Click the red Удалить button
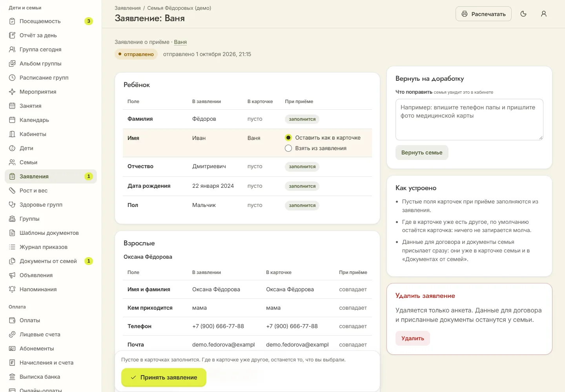The height and width of the screenshot is (392, 565). 413,338
